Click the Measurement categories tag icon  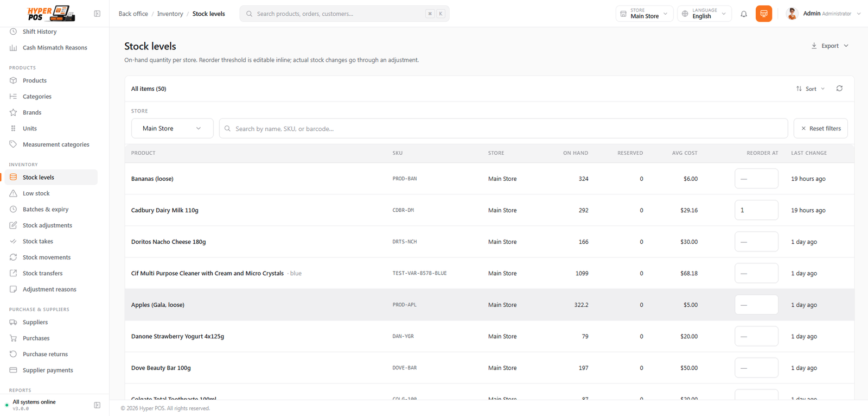13,144
